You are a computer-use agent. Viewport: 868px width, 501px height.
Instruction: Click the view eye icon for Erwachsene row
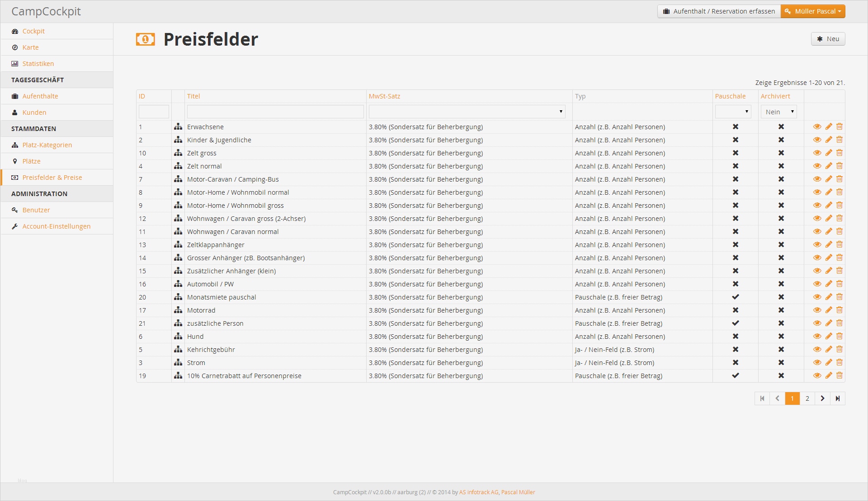pyautogui.click(x=817, y=127)
